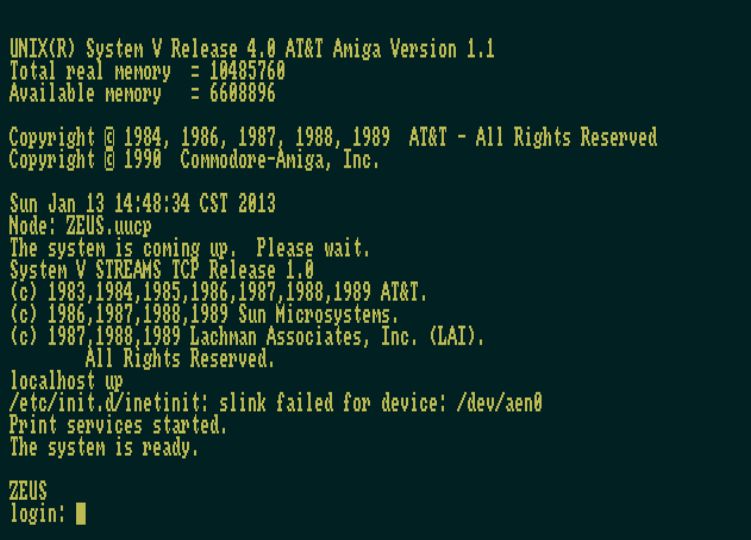Image resolution: width=751 pixels, height=540 pixels.
Task: Click the "Copyright 1984, 1986" AT&T line
Action: click(332, 138)
